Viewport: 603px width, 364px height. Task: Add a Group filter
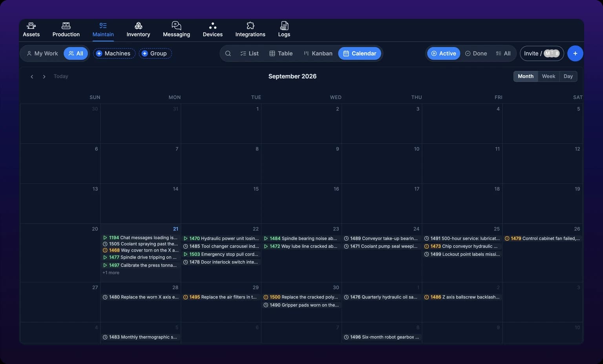(x=155, y=53)
